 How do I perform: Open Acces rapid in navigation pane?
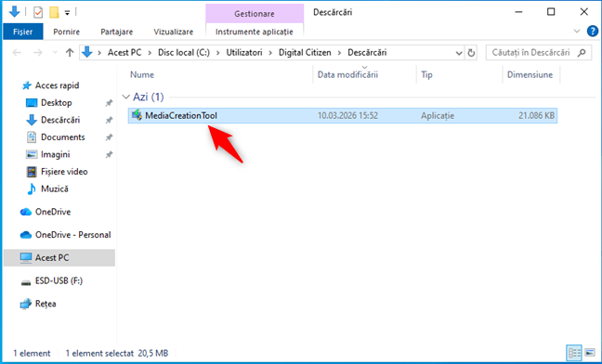click(57, 85)
